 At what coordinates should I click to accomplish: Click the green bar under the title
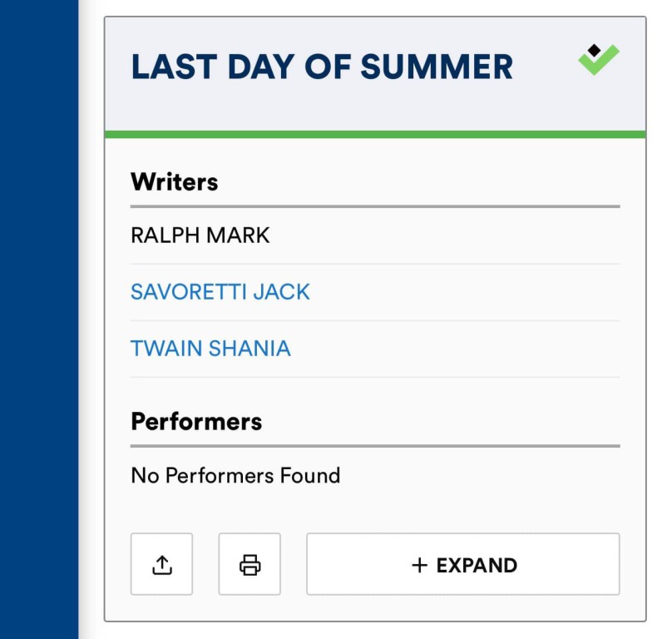coord(375,135)
